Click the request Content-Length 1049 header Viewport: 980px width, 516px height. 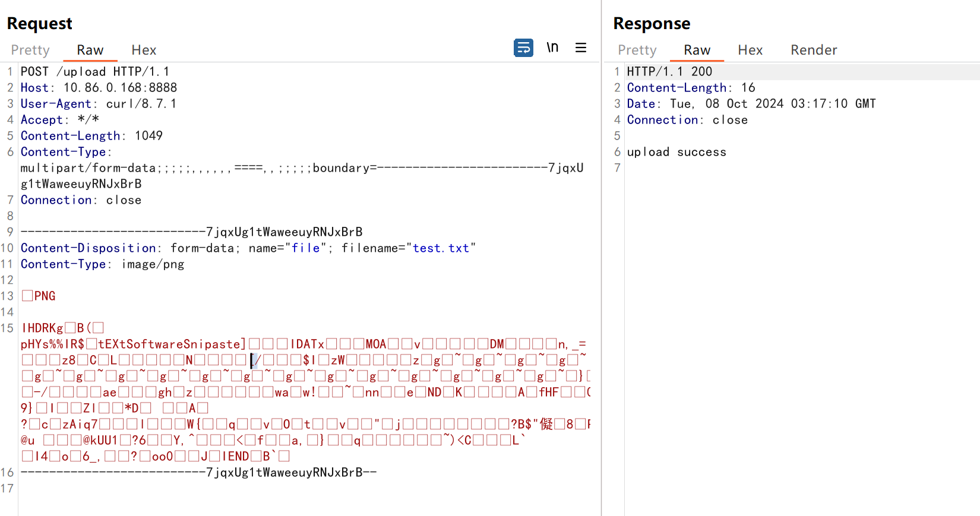(91, 136)
